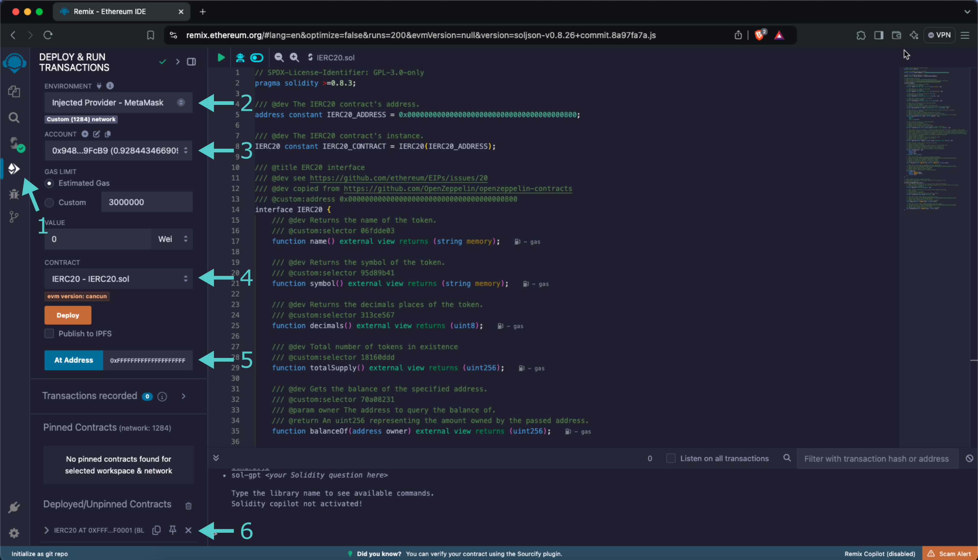This screenshot has height=560, width=978.
Task: Bookmark this page icon
Action: (150, 35)
